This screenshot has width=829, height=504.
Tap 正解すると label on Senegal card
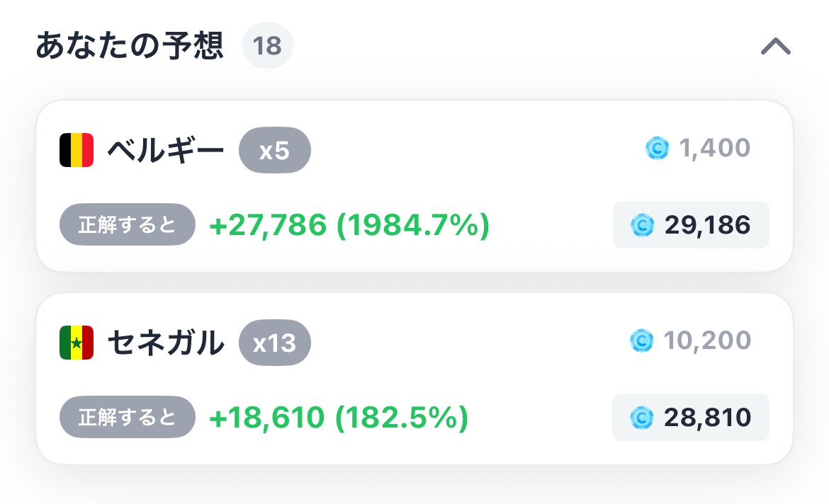pos(128,417)
